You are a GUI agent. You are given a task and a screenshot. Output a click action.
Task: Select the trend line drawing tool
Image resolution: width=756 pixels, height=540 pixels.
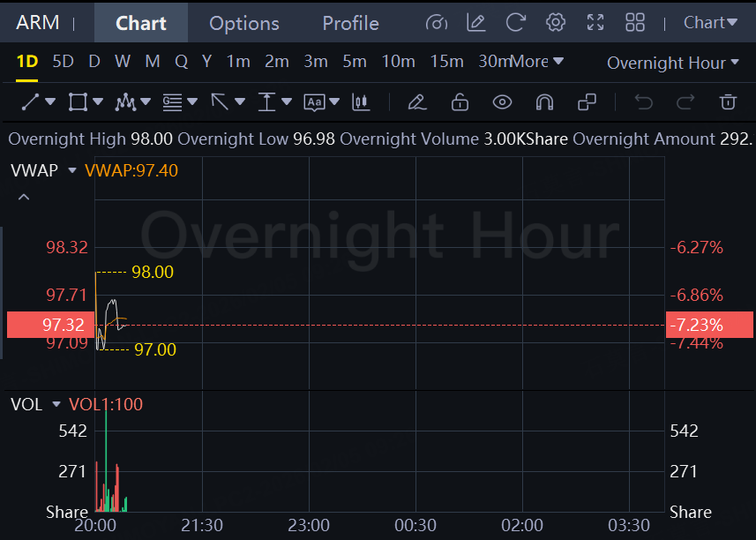click(30, 102)
